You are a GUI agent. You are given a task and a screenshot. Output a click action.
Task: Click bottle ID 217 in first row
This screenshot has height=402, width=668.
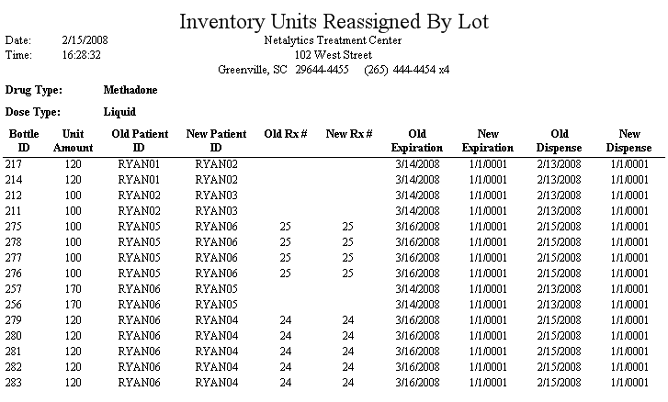coord(13,164)
